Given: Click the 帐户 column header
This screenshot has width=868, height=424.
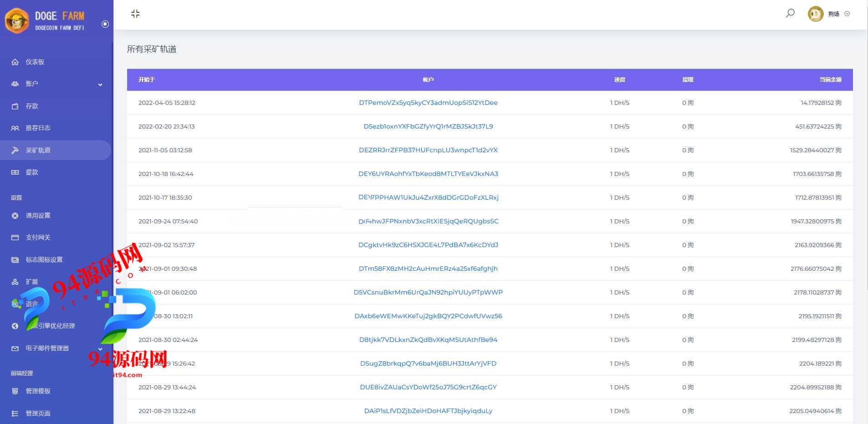Looking at the screenshot, I should pyautogui.click(x=428, y=80).
